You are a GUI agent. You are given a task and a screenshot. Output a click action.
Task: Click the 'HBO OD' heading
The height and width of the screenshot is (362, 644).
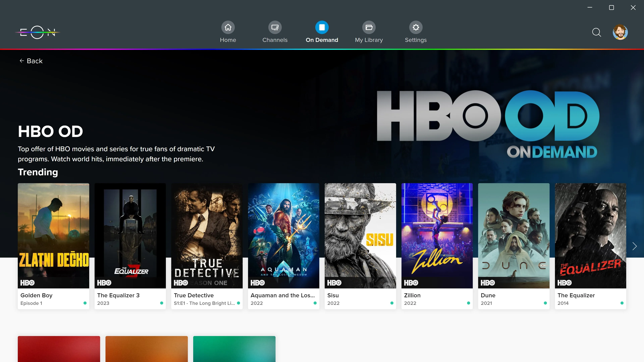pyautogui.click(x=50, y=131)
